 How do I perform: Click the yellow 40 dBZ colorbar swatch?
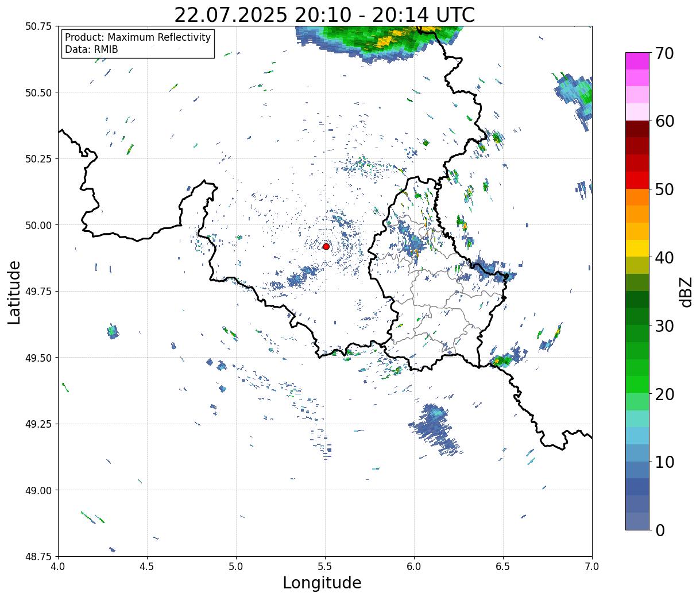(637, 248)
